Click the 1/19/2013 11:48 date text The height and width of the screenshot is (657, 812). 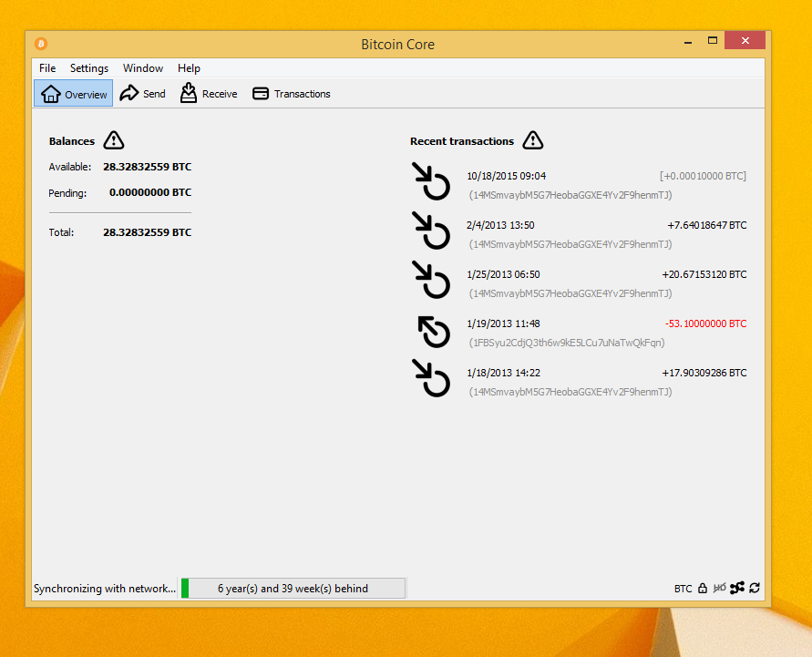[503, 323]
